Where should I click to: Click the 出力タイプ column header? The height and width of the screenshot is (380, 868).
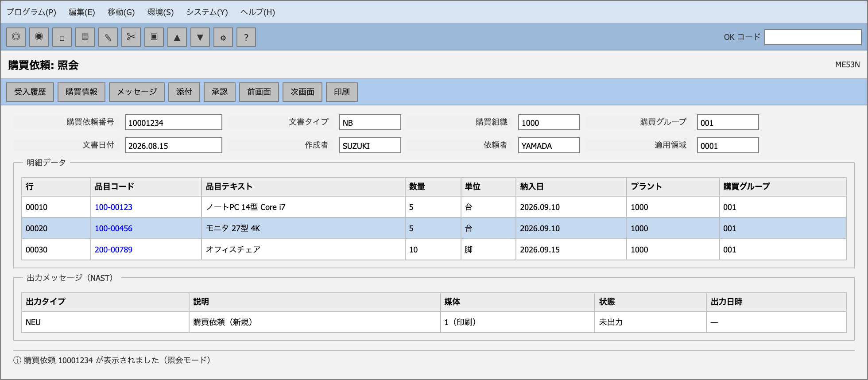[105, 302]
